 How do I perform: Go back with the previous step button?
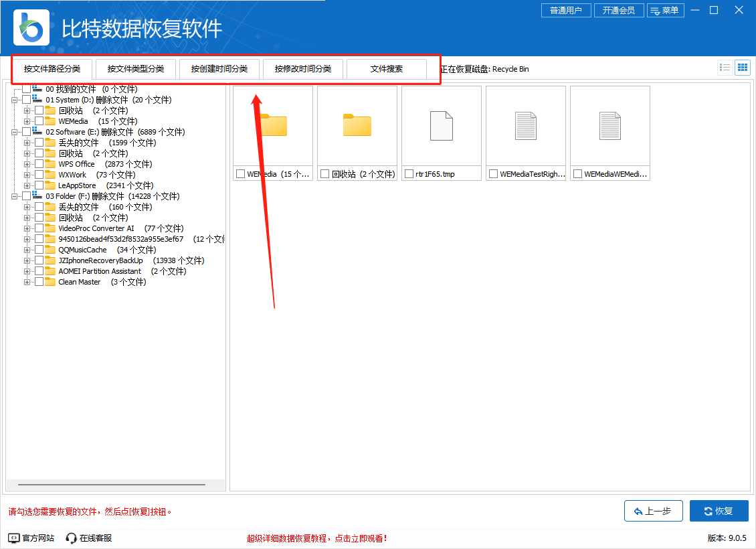[x=653, y=511]
